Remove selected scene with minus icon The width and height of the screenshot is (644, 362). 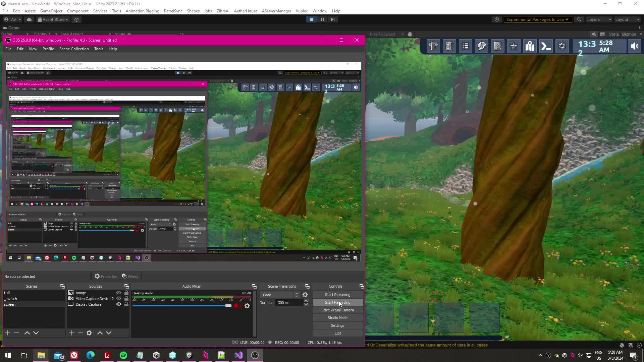tap(16, 333)
